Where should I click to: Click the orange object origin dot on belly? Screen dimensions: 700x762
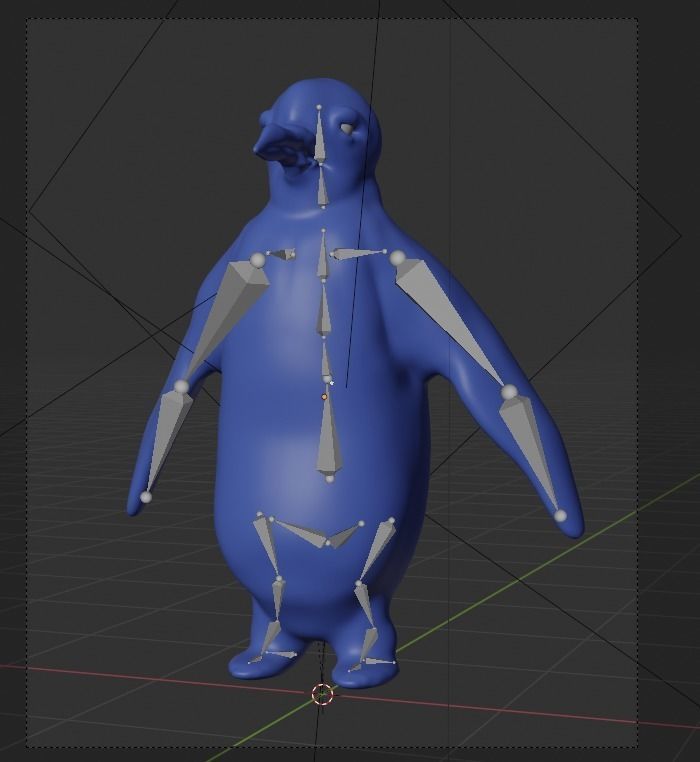click(324, 397)
